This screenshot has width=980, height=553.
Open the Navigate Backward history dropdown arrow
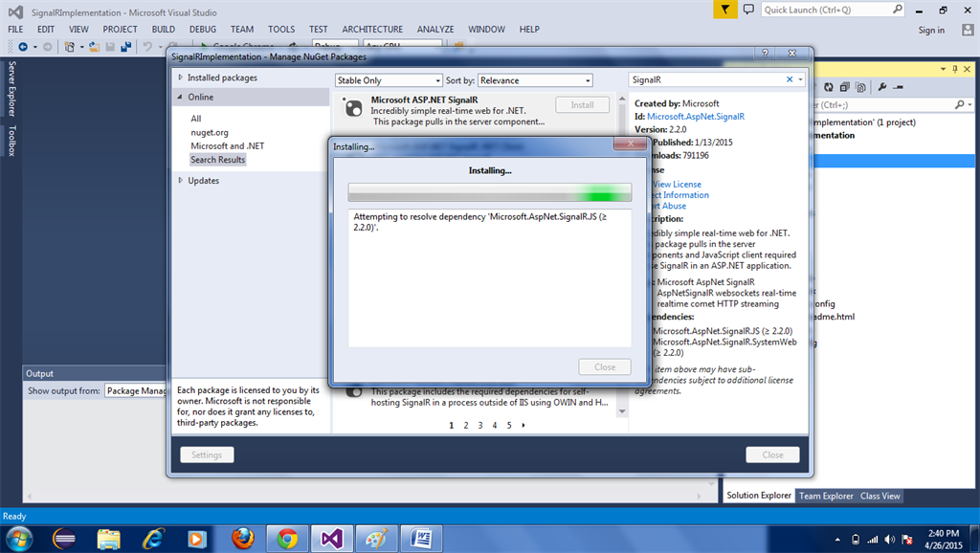[x=34, y=47]
